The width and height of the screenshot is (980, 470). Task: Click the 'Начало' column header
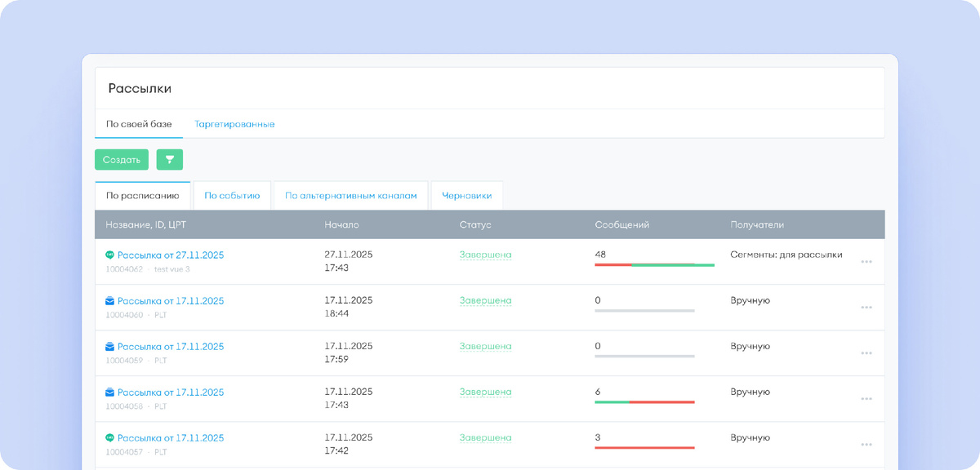341,224
